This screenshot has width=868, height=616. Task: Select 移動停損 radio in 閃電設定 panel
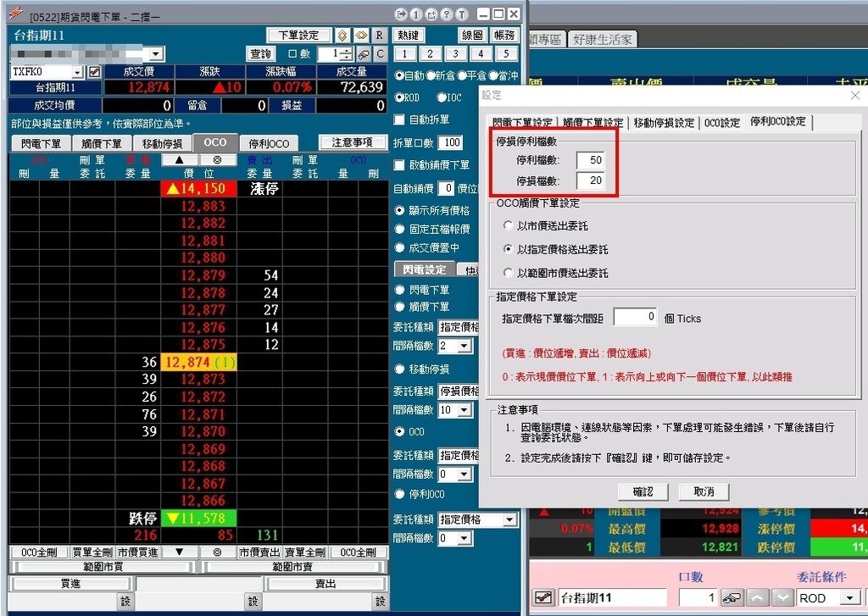pos(399,369)
